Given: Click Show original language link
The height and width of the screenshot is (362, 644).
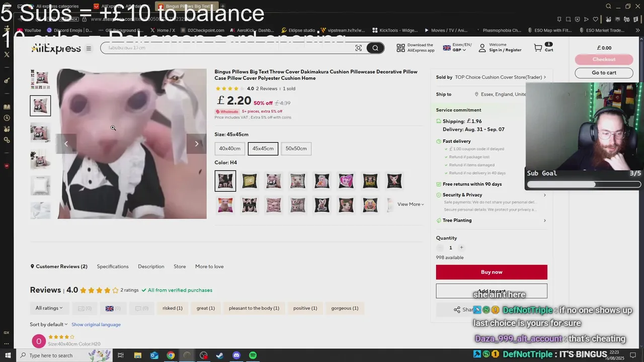Looking at the screenshot, I should (96, 324).
